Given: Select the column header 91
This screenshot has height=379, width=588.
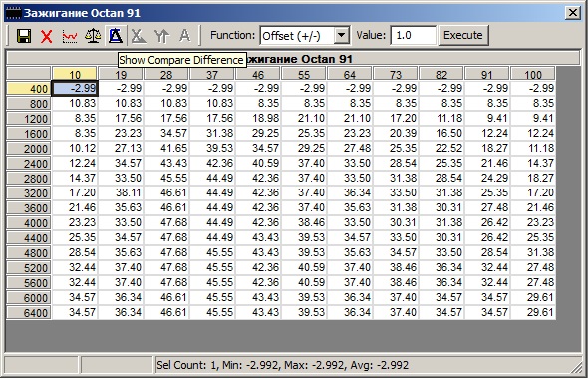Looking at the screenshot, I should coord(486,74).
